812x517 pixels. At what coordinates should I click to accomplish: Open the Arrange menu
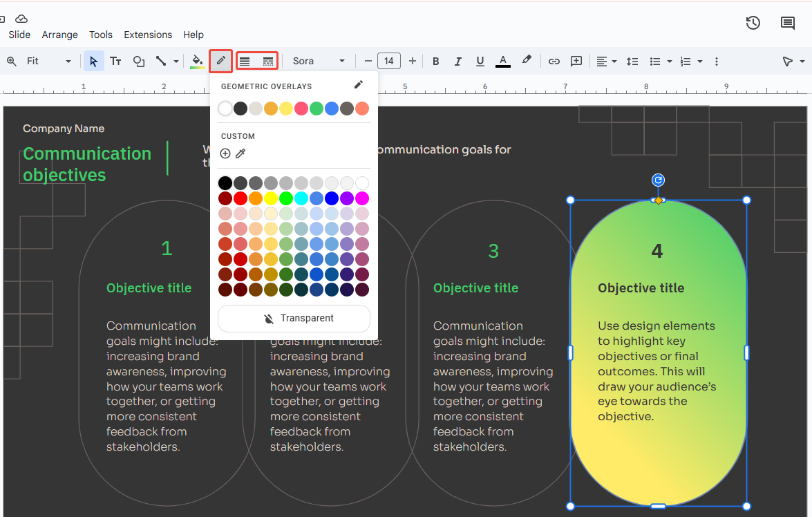(x=59, y=35)
